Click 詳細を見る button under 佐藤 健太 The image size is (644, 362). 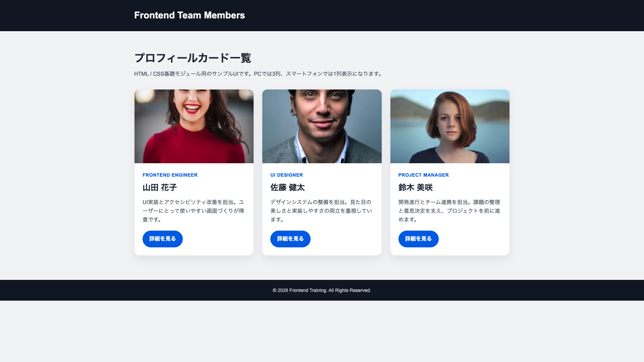(290, 239)
